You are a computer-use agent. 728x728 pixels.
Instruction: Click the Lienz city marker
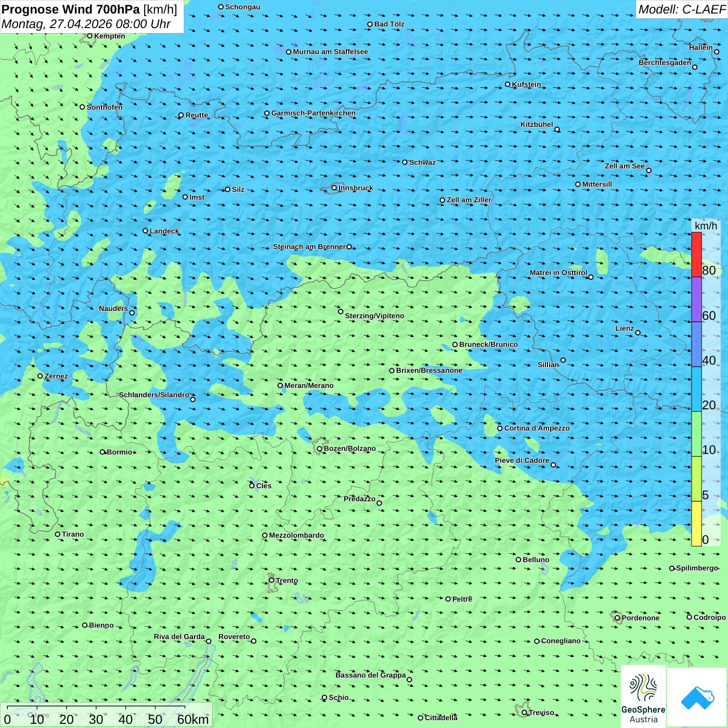tap(638, 333)
